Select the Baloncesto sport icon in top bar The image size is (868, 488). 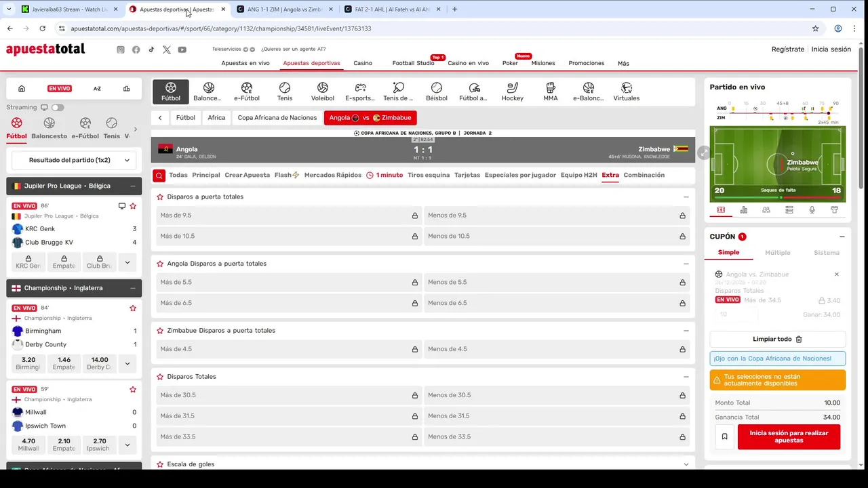click(208, 88)
